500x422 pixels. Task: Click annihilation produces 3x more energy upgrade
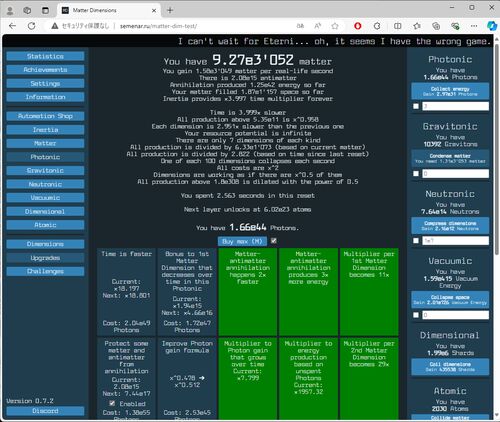pos(308,292)
